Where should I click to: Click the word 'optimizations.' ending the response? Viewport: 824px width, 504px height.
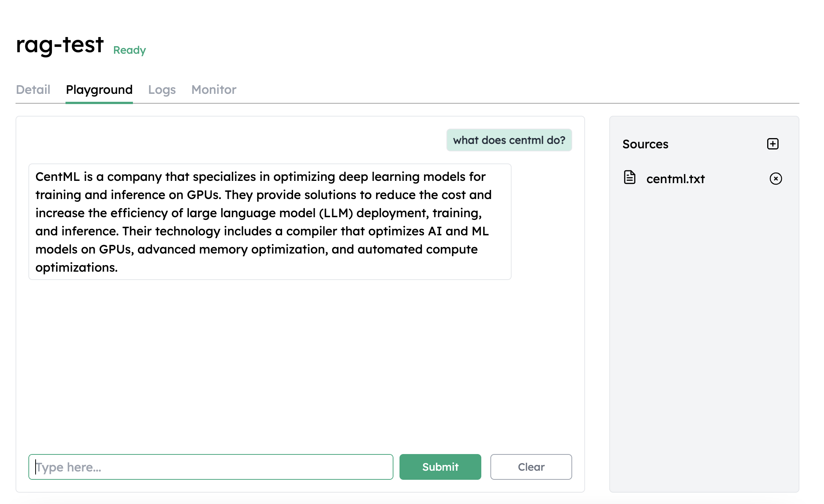pyautogui.click(x=76, y=268)
